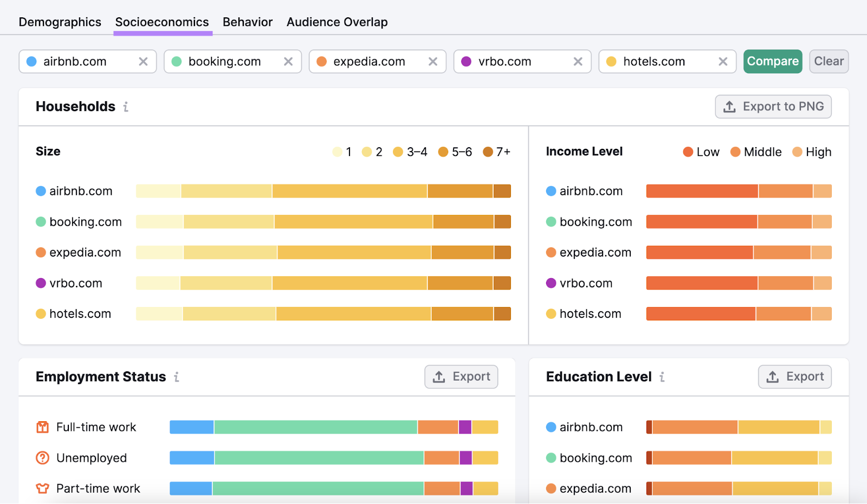This screenshot has width=867, height=504.
Task: Click the Export icon on Education Level
Action: pos(772,376)
